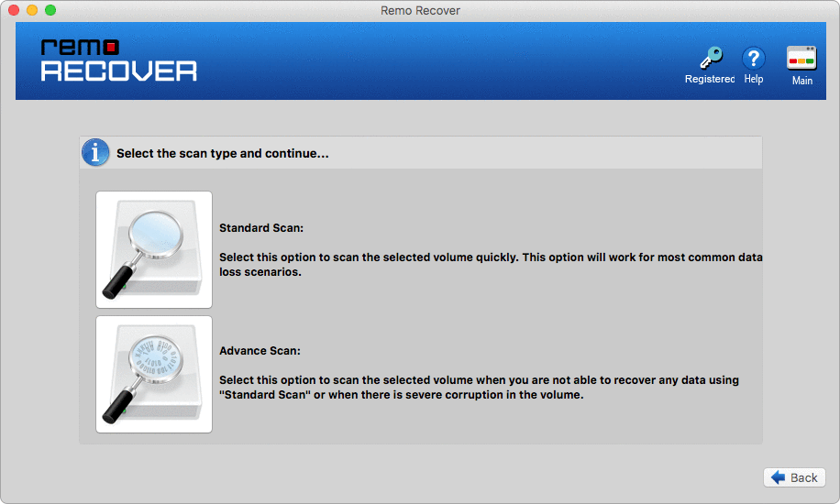Click the 'Remo Recover' window title

(420, 11)
